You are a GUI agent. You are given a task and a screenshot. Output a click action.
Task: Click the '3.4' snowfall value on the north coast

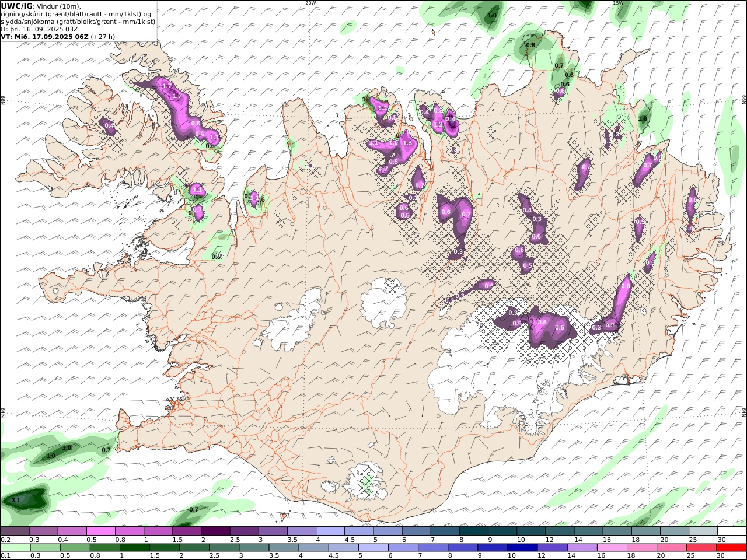click(450, 119)
